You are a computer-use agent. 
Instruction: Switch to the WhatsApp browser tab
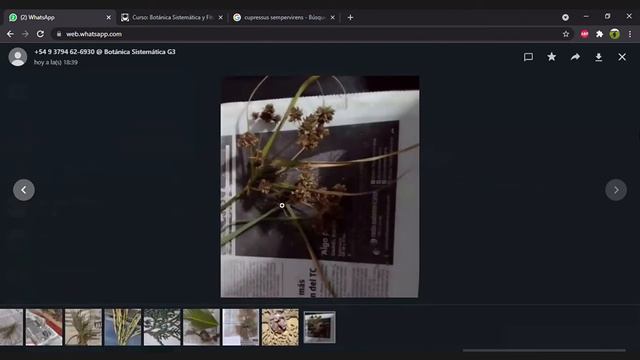[x=60, y=18]
